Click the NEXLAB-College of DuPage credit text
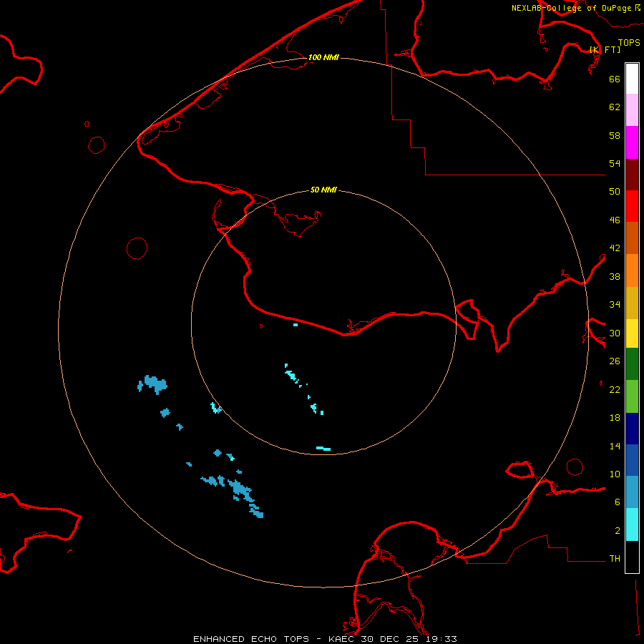 pos(571,8)
